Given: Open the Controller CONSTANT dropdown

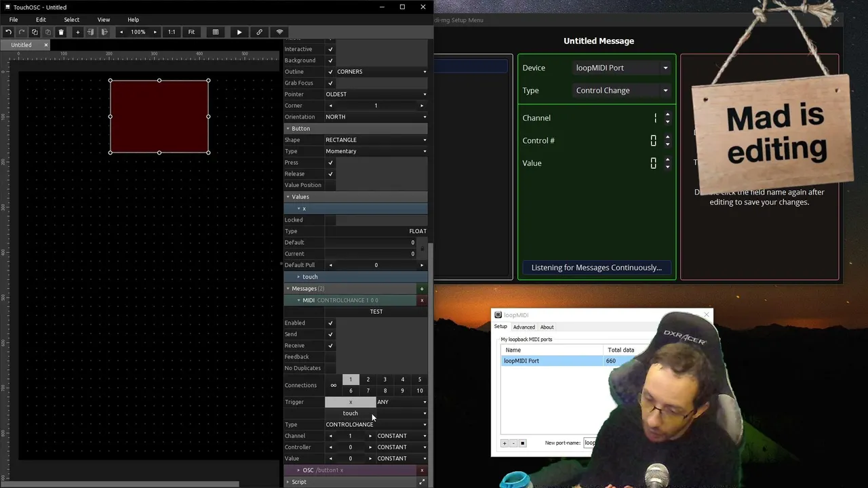Looking at the screenshot, I should point(402,447).
